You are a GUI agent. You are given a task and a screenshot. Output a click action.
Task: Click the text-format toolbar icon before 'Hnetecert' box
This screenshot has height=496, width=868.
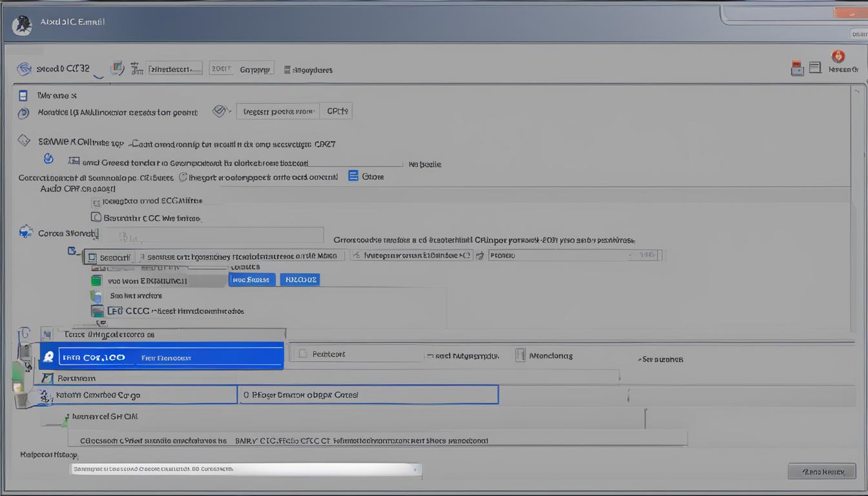coord(136,68)
